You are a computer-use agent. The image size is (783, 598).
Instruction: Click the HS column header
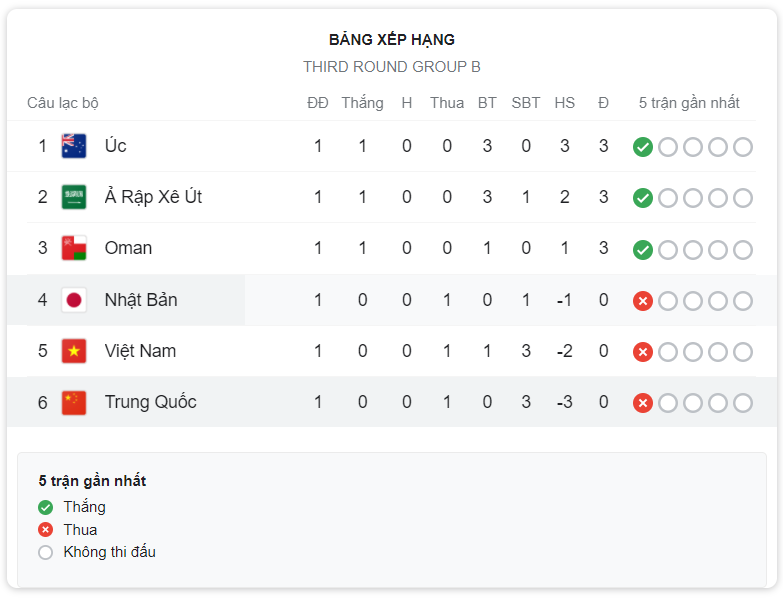[x=565, y=103]
